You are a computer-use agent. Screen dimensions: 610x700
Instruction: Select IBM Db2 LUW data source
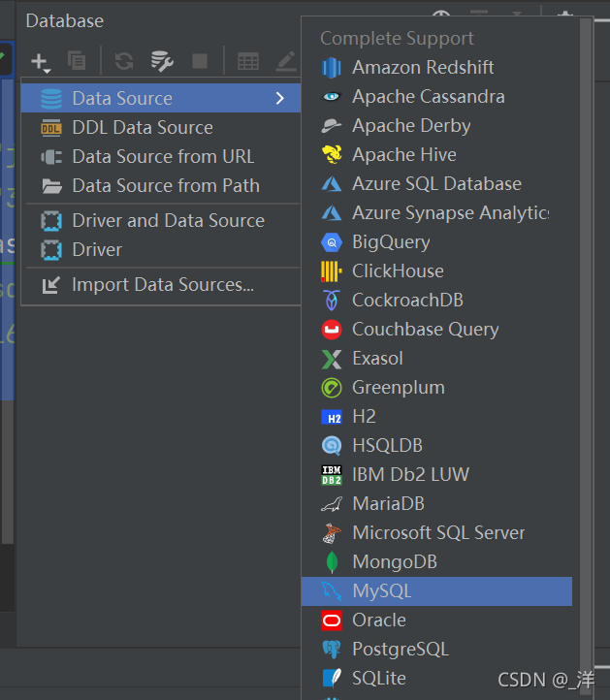[436, 474]
